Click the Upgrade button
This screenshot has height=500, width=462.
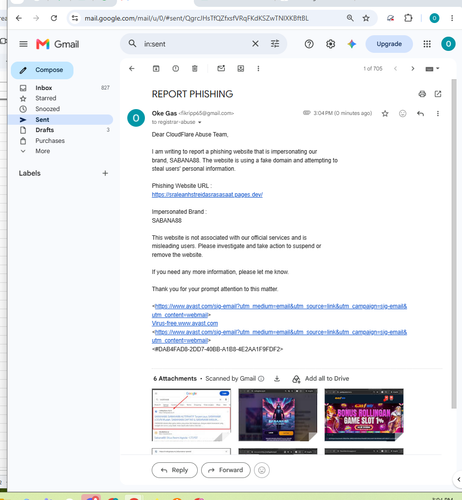[x=389, y=44]
